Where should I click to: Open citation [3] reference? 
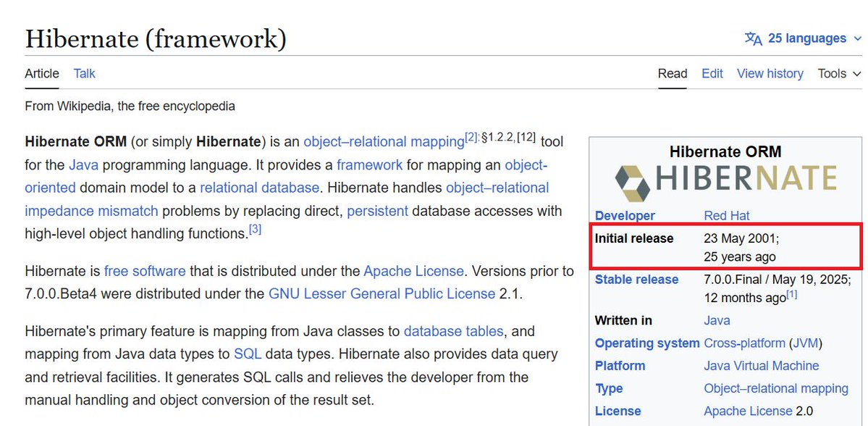click(x=255, y=229)
